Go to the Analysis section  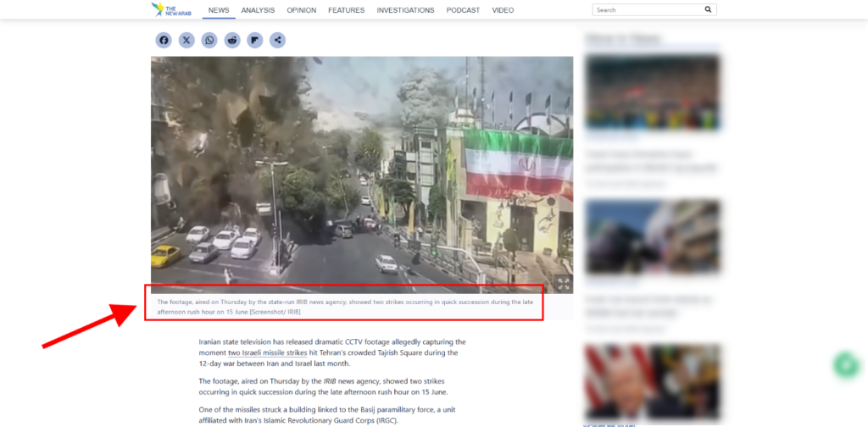(258, 10)
